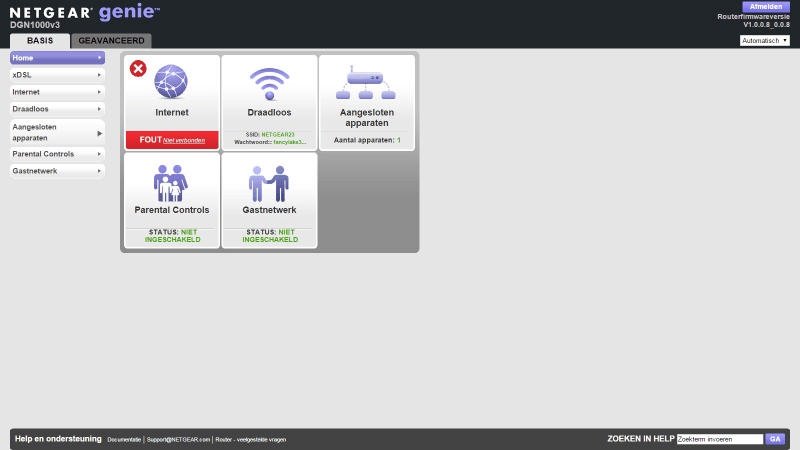Click the Gastnetwerk tile title
The height and width of the screenshot is (450, 800).
click(x=269, y=210)
